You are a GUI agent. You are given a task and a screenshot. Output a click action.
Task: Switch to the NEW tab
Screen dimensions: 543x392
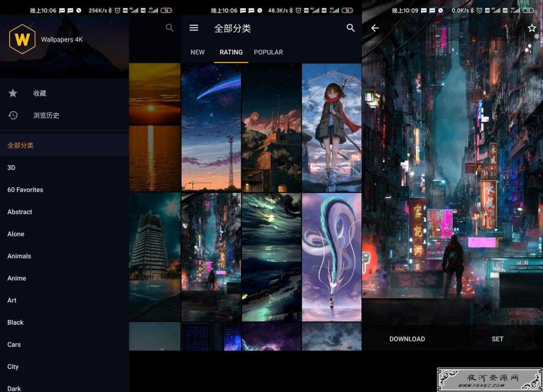pyautogui.click(x=197, y=52)
